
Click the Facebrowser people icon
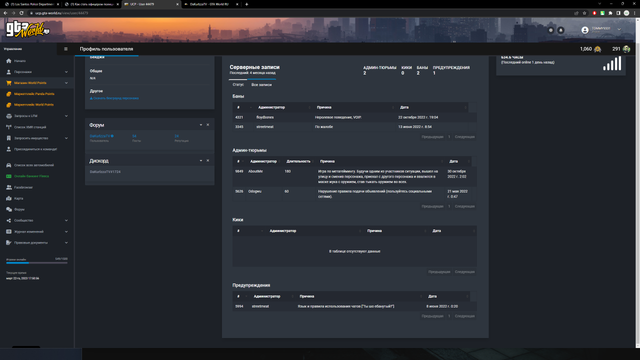(x=9, y=187)
